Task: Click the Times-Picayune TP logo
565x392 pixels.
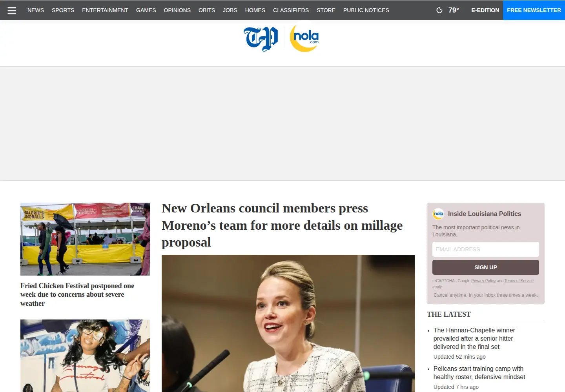Action: (261, 38)
